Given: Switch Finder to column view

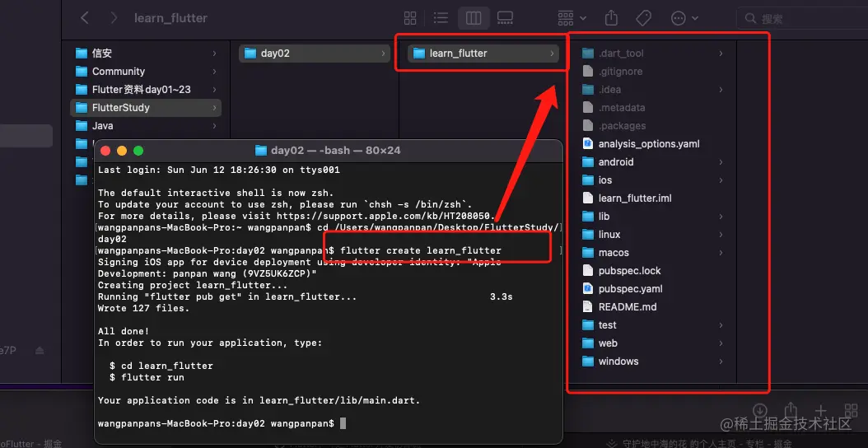Looking at the screenshot, I should coord(474,18).
